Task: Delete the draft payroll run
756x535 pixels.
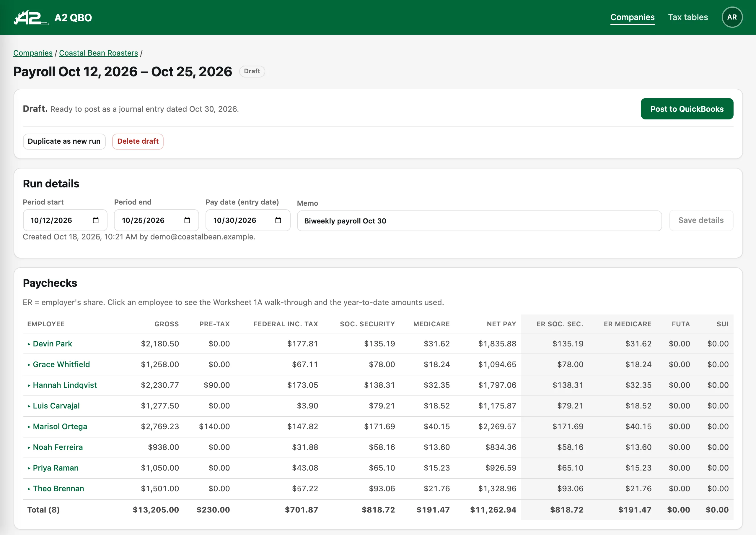Action: point(138,141)
